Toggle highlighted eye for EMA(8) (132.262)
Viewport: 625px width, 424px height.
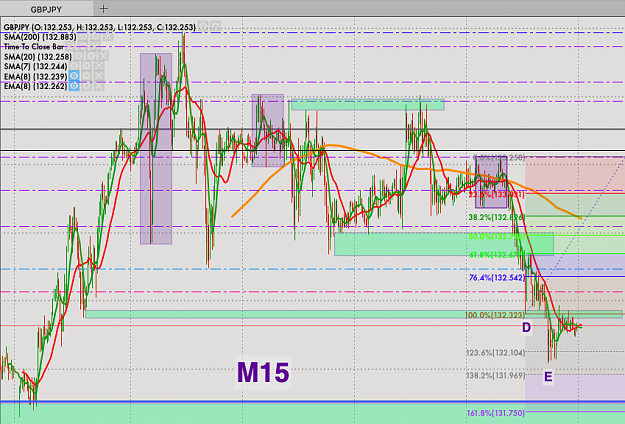[74, 86]
